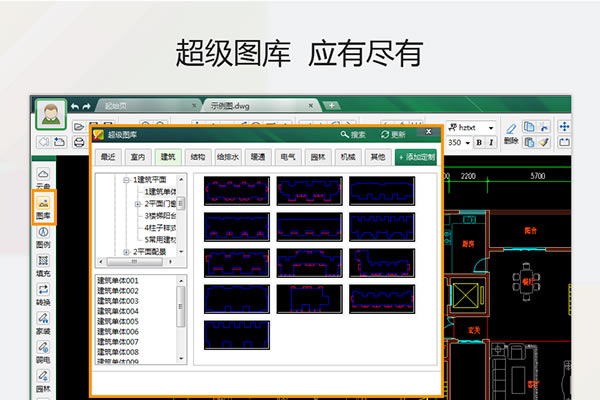Open the 转换 convert sidebar tool
Image resolution: width=600 pixels, height=400 pixels.
click(x=43, y=294)
